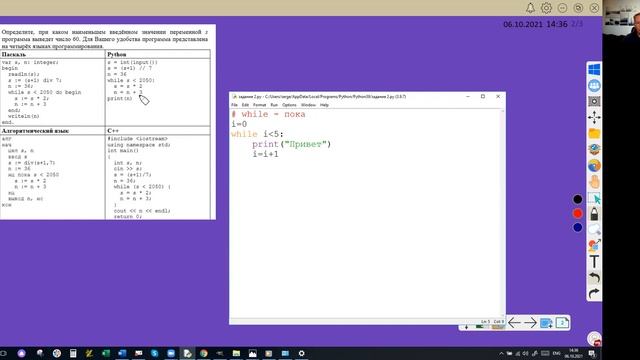Click the eraser tool in whiteboard toolbar

[x=594, y=230]
